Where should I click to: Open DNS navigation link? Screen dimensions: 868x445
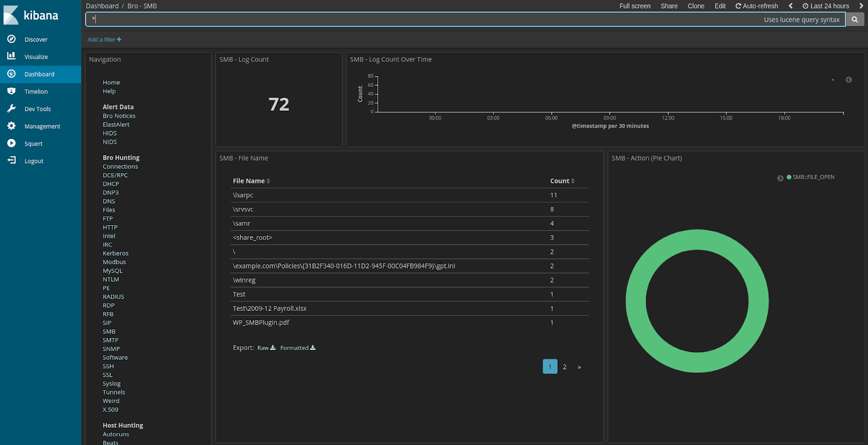[109, 201]
